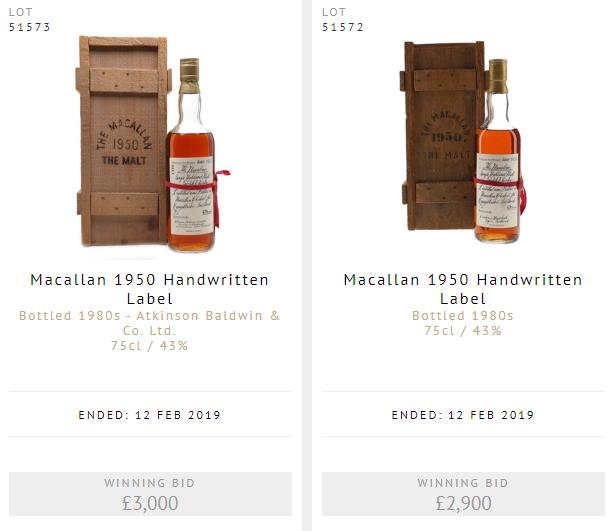Click the right card's 'ENDED: 12 FEB 2019' text
The image size is (612, 531).
tap(463, 415)
